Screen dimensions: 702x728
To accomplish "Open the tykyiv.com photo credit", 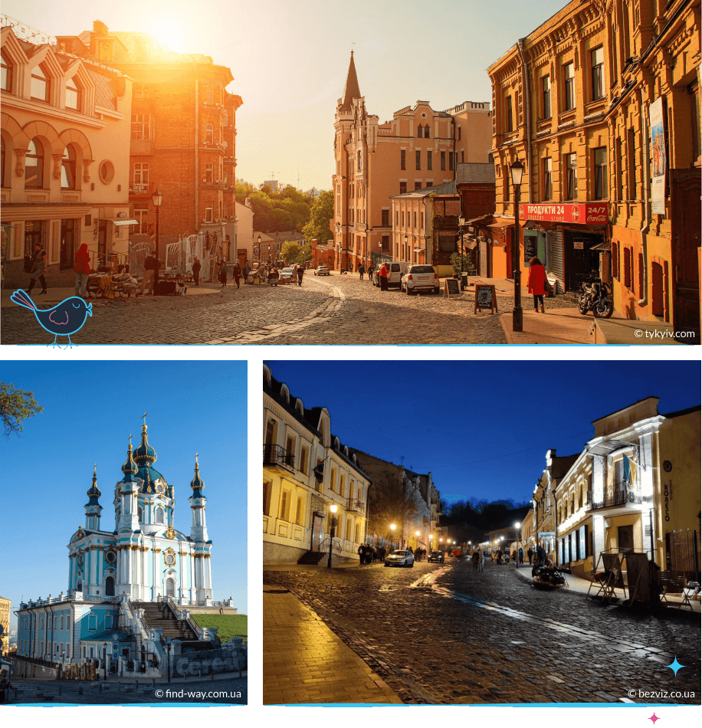I will coord(664,333).
